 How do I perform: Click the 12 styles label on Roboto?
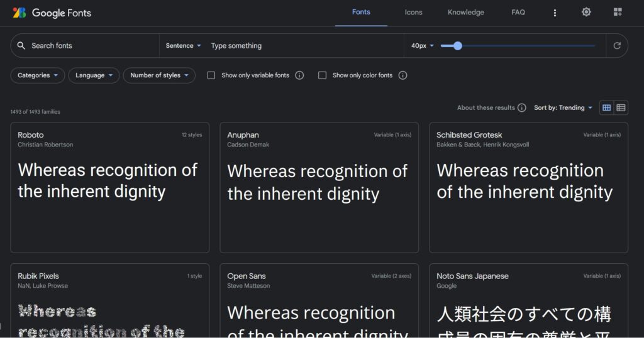click(x=192, y=135)
